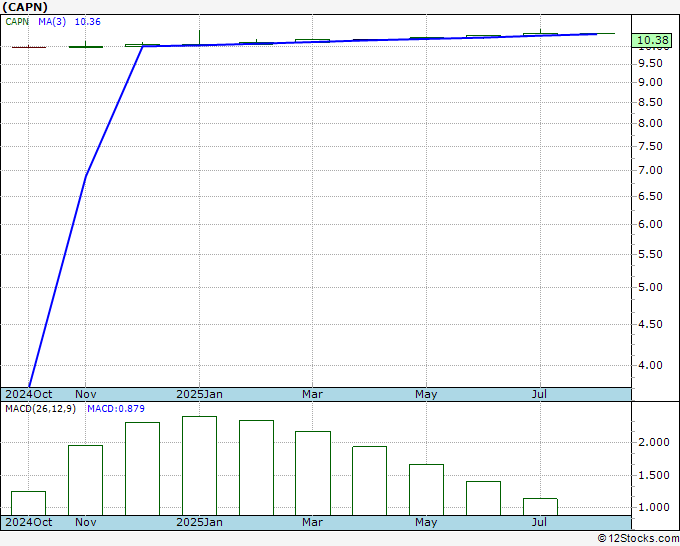Click Mar on the MACD axis

click(312, 522)
